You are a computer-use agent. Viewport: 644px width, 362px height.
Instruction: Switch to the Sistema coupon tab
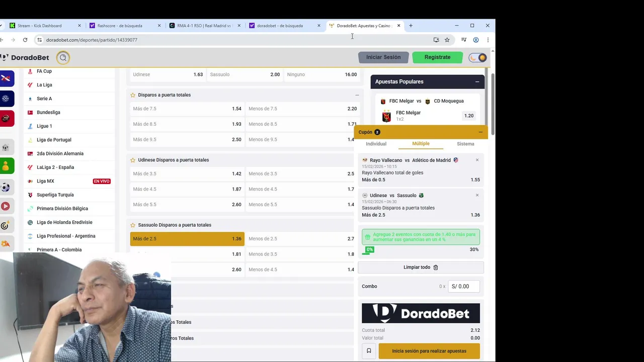click(x=465, y=144)
